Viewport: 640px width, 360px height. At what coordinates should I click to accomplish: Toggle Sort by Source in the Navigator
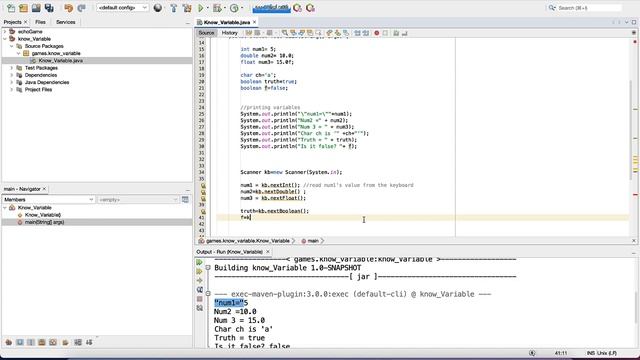89,342
